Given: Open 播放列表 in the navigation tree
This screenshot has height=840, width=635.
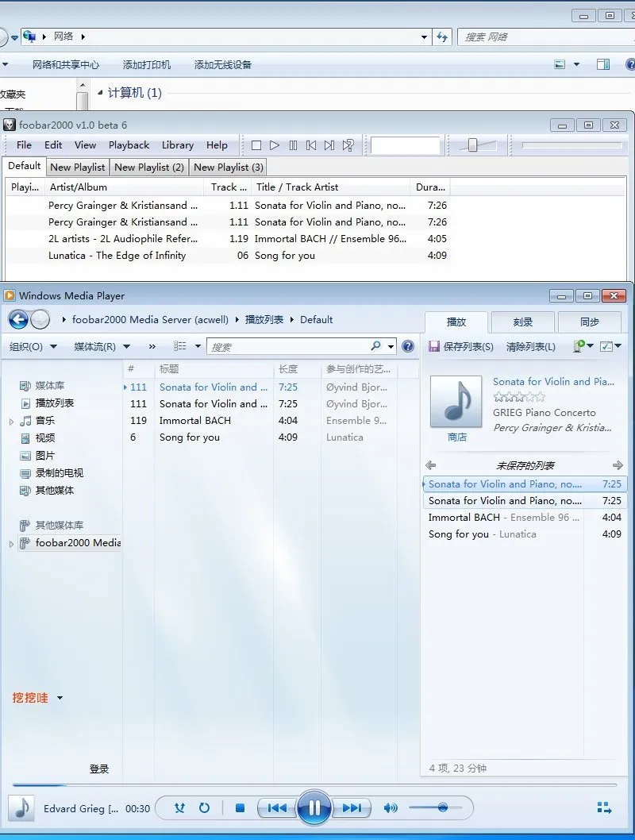Looking at the screenshot, I should tap(55, 403).
